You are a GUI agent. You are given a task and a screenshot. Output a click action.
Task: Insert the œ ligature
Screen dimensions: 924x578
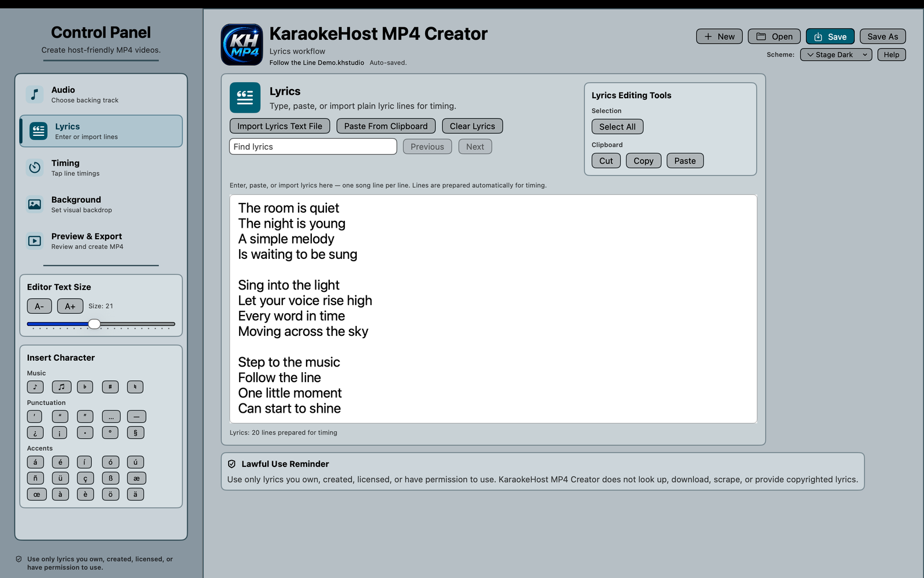click(x=36, y=494)
